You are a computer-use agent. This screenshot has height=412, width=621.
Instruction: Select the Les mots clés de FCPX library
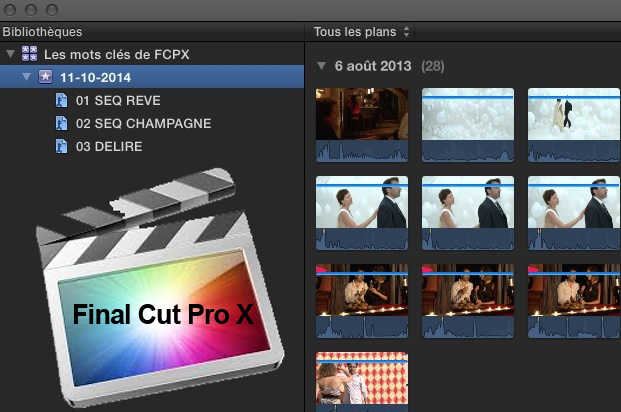116,54
